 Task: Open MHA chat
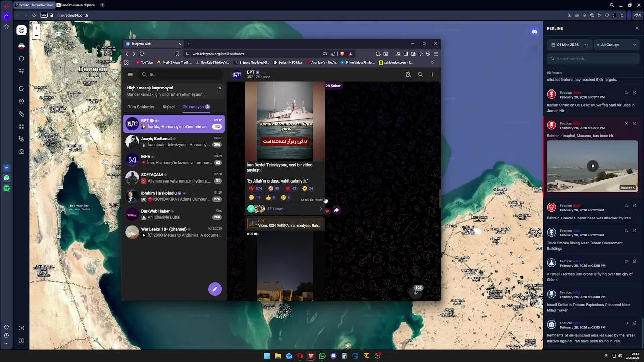click(174, 160)
